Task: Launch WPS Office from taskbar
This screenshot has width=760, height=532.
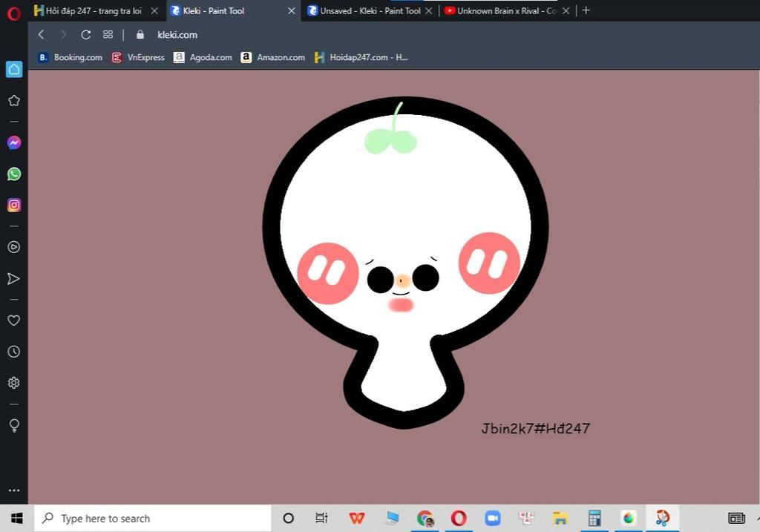Action: click(x=357, y=519)
